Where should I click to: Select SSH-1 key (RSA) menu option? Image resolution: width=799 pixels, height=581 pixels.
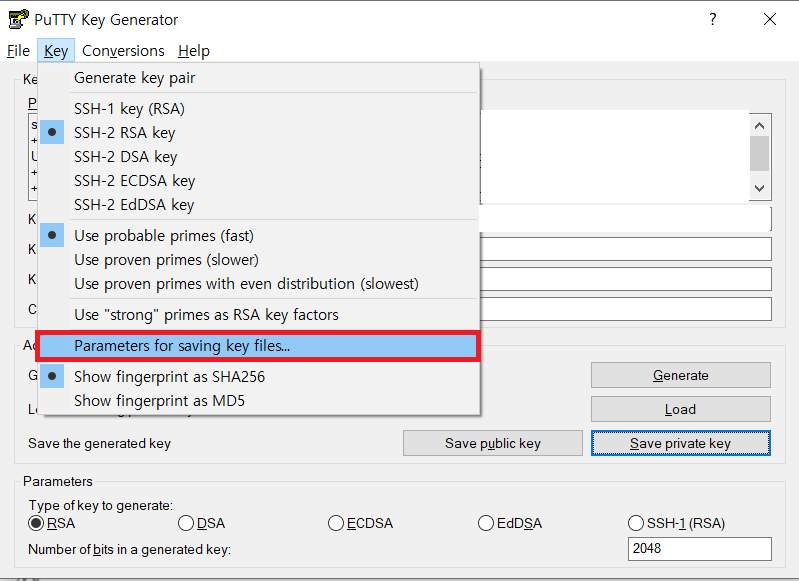click(258, 109)
